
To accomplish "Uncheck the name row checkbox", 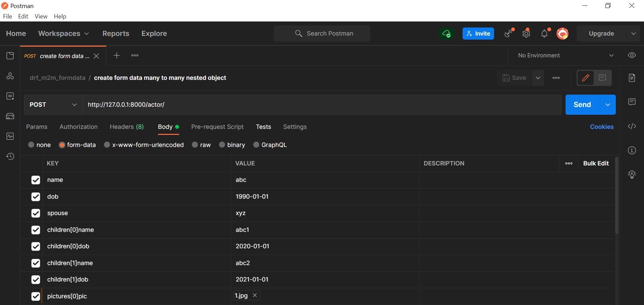I will click(36, 180).
